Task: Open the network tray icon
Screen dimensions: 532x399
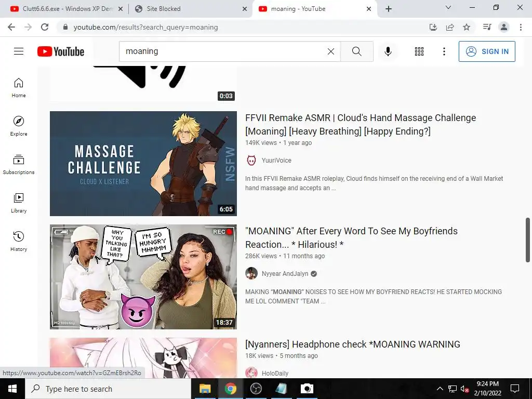Action: pos(453,389)
